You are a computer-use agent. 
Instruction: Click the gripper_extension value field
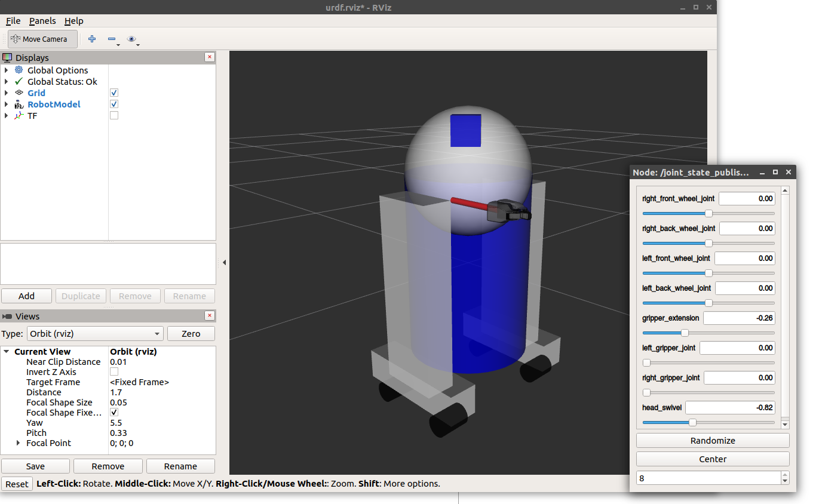739,318
